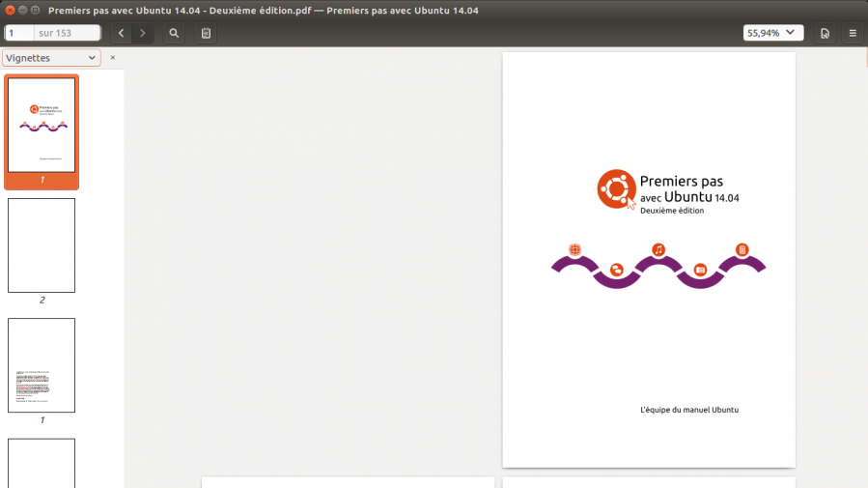Minimize the document viewer window
868x488 pixels.
click(x=23, y=10)
